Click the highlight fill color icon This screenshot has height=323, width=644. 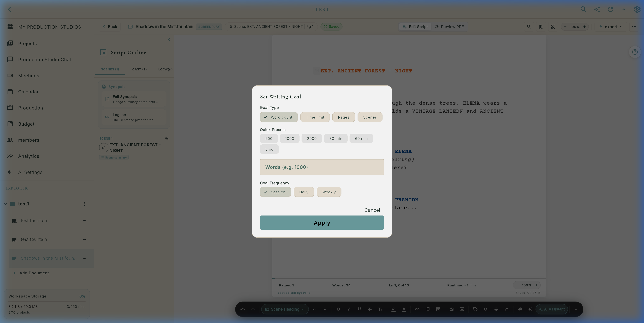tap(393, 309)
